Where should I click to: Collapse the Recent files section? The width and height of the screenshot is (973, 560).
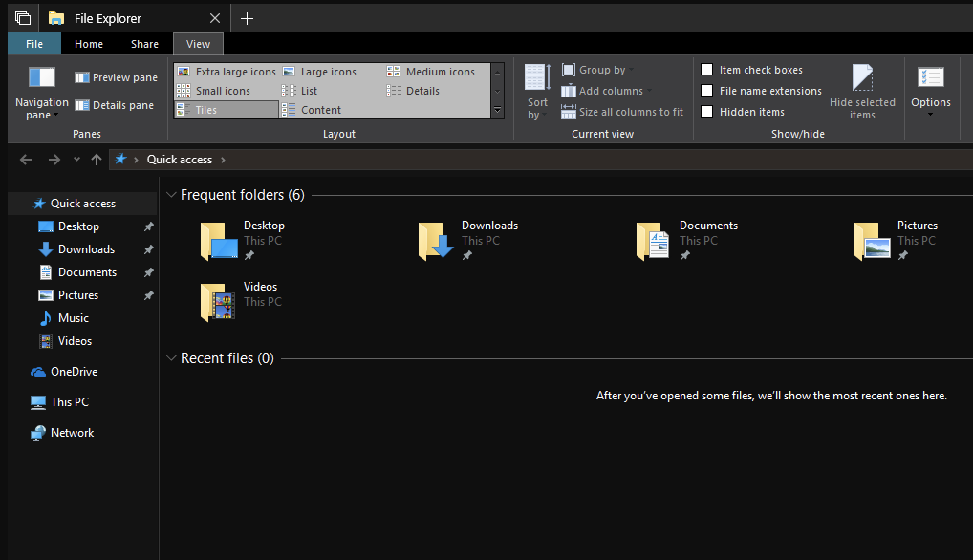[x=171, y=358]
